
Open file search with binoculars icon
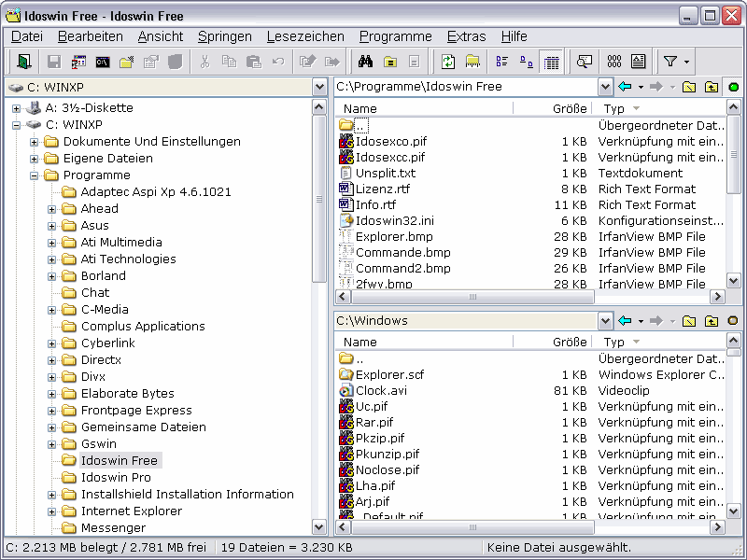pyautogui.click(x=365, y=62)
